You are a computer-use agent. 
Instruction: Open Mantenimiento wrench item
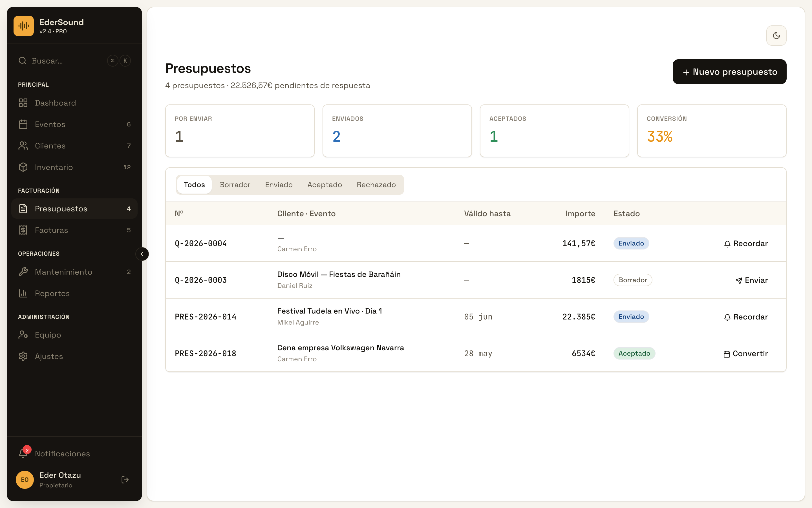(x=74, y=272)
